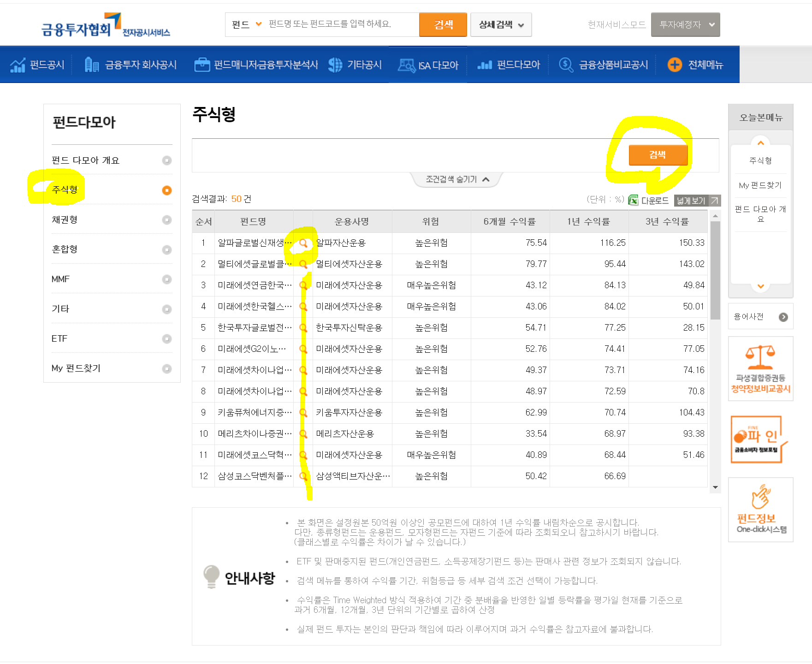Click the 다운로드 link
812x664 pixels.
pyautogui.click(x=655, y=201)
